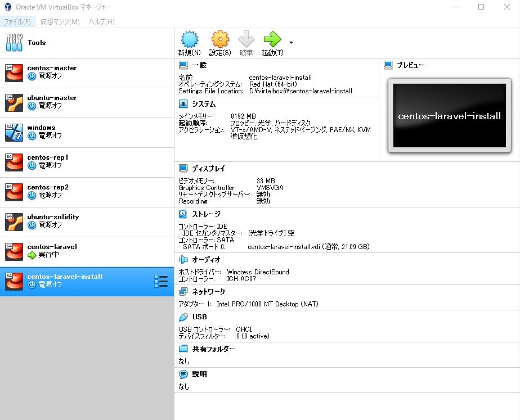
Task: Click the VirtualBox logo in title bar
Action: click(8, 7)
